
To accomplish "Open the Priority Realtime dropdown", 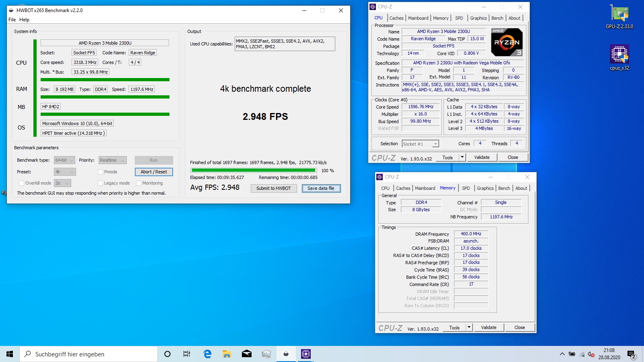I will click(112, 160).
